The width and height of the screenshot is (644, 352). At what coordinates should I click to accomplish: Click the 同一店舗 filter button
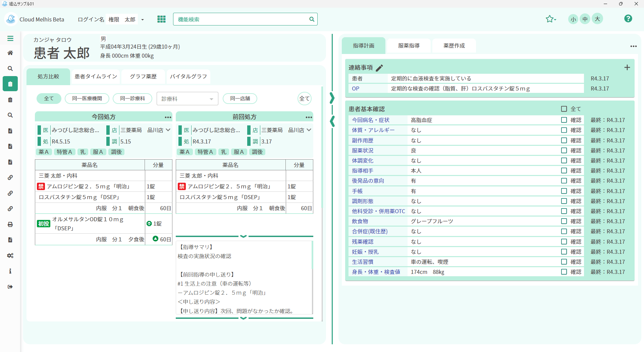[x=240, y=98]
